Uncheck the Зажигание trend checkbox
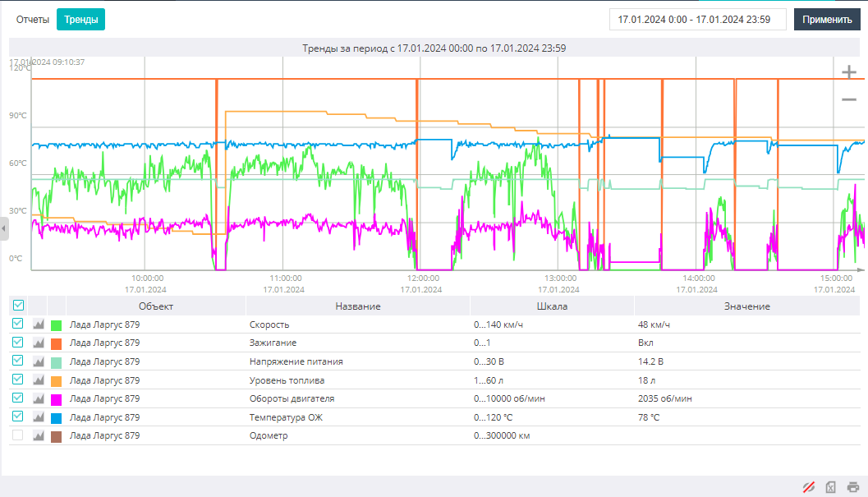868x497 pixels. pos(18,342)
